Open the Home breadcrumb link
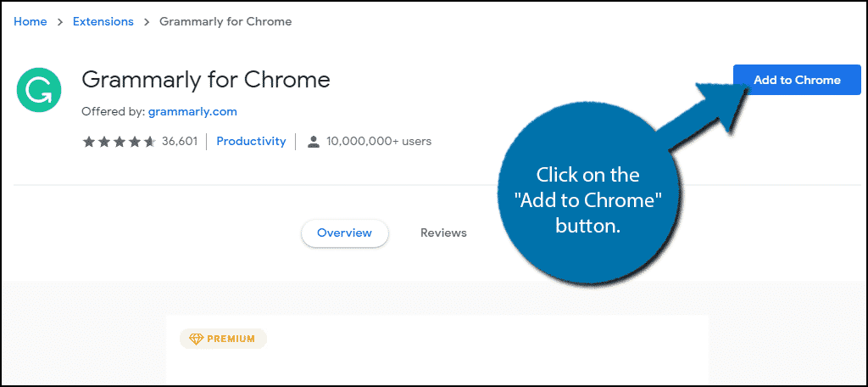The width and height of the screenshot is (868, 387). [31, 22]
